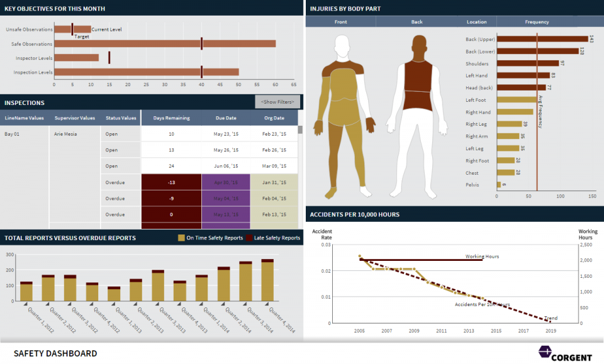Click the Corgent logo icon

(545, 351)
